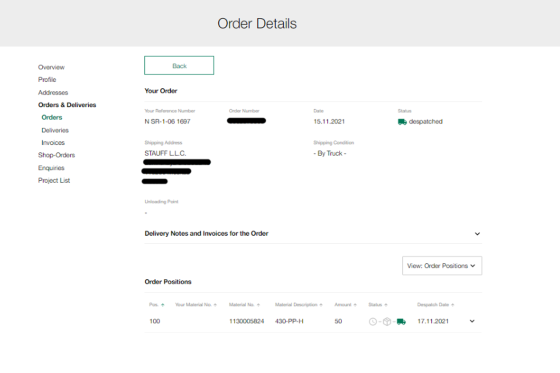560x373 pixels.
Task: Go to Profile page
Action: (47, 80)
